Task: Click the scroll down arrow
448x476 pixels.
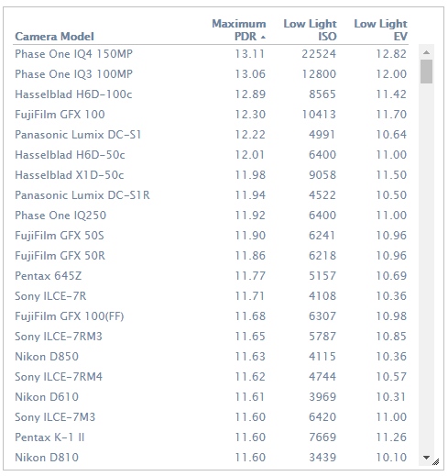Action: [x=426, y=458]
